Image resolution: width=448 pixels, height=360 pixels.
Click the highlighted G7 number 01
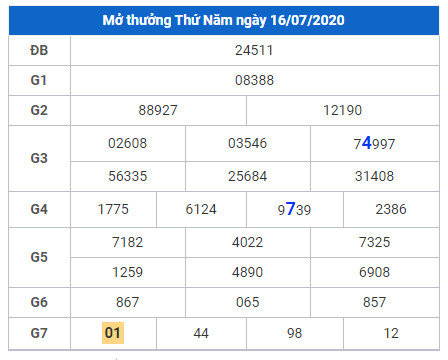click(113, 333)
